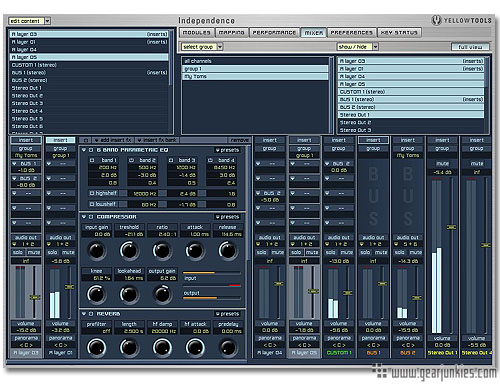Screen dimensions: 500x385
Task: Open the insert fx bank menu
Action: [157, 140]
